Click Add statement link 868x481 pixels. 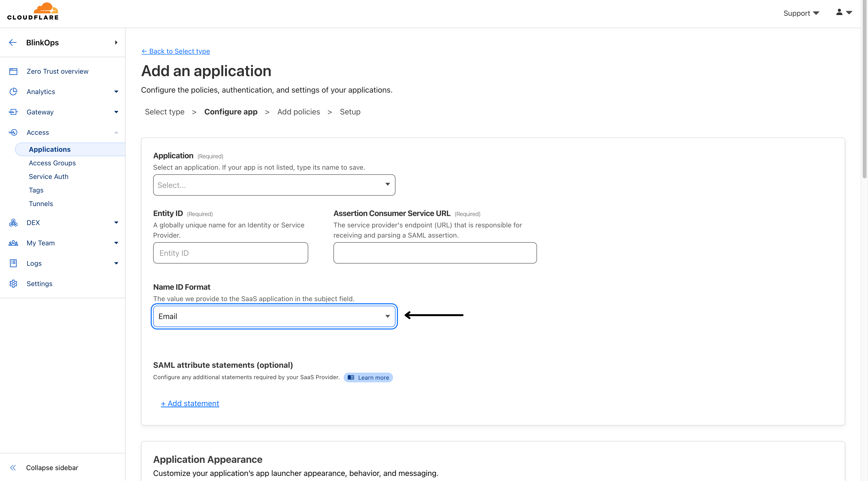click(x=190, y=403)
